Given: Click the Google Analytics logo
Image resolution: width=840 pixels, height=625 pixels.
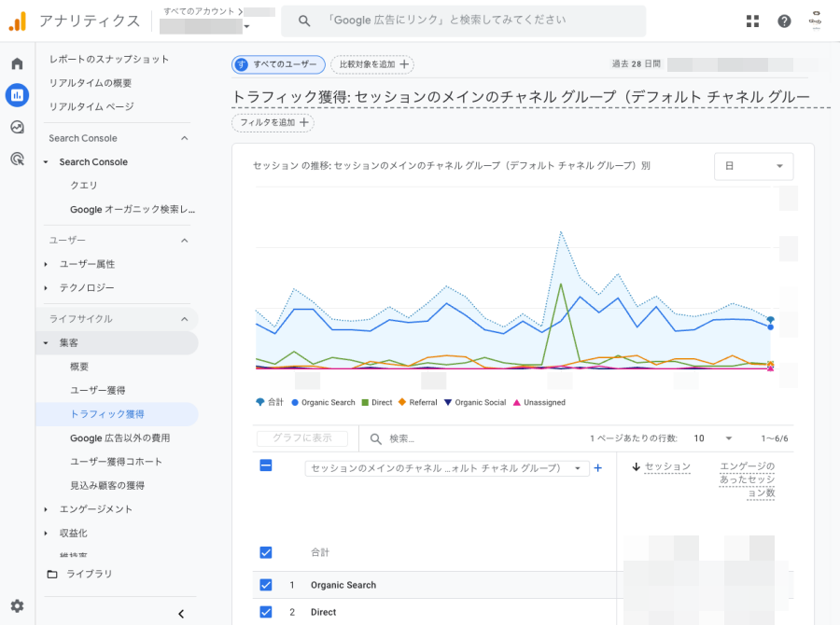Looking at the screenshot, I should pos(17,21).
